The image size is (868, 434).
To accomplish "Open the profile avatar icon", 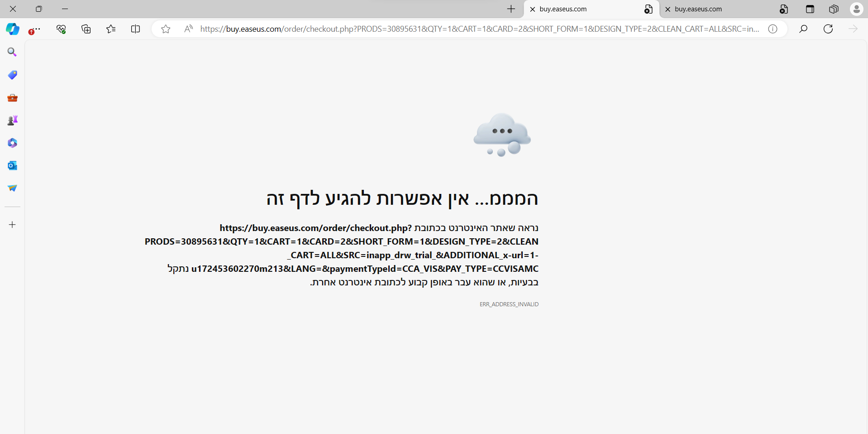I will 856,9.
